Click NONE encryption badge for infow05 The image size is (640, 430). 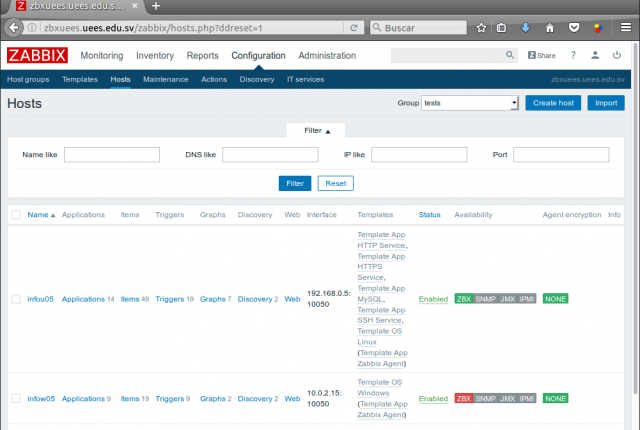click(556, 398)
